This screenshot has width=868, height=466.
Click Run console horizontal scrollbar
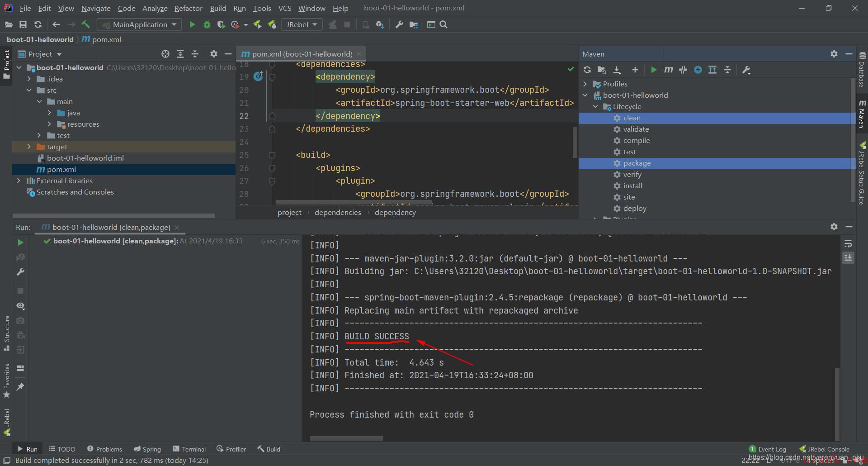pos(346,438)
